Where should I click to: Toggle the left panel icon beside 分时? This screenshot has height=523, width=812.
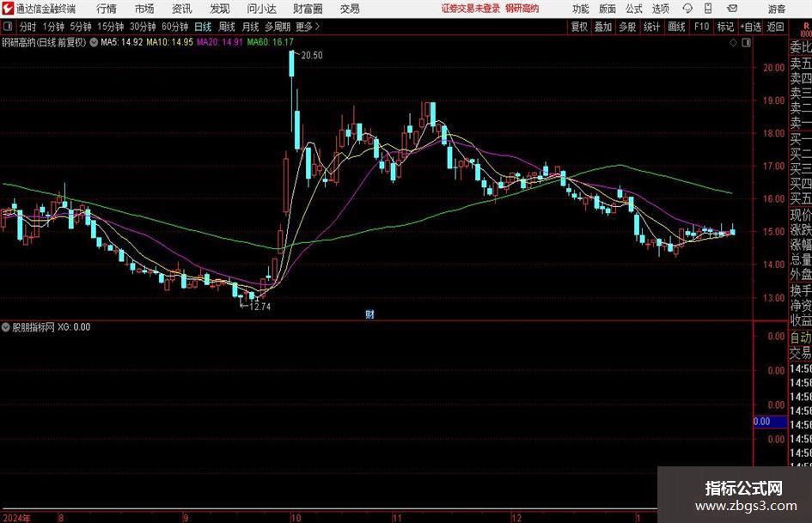click(x=8, y=27)
